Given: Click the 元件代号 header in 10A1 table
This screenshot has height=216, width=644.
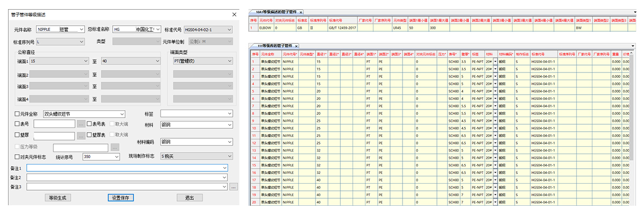Looking at the screenshot, I should click(x=267, y=20).
